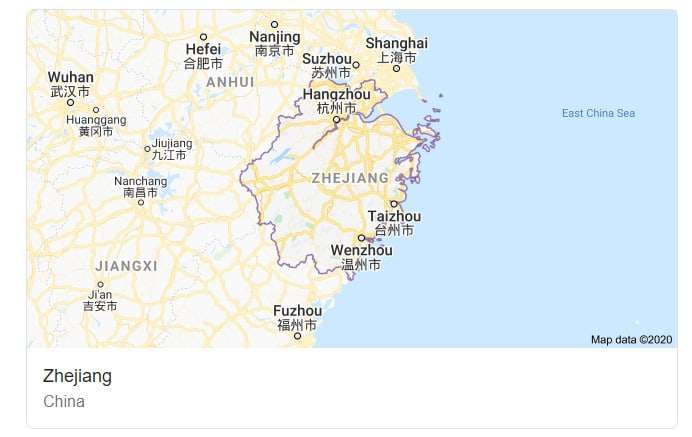Viewport: 692px width, 437px height.
Task: Select the Suzhou marker circle
Action: click(x=356, y=65)
